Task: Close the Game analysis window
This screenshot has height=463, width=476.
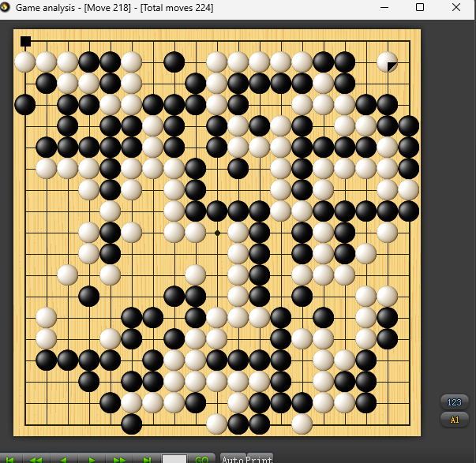Action: pyautogui.click(x=456, y=8)
